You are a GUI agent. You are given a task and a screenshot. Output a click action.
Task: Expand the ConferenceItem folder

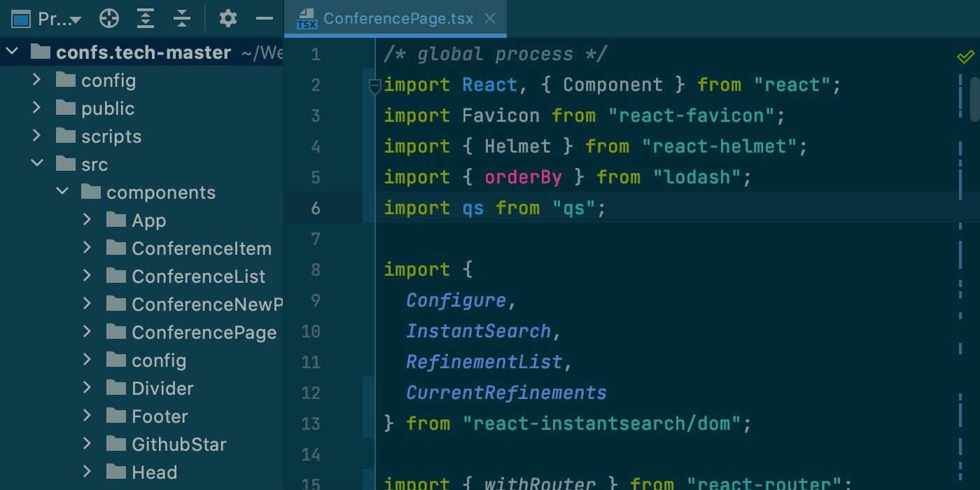[87, 248]
